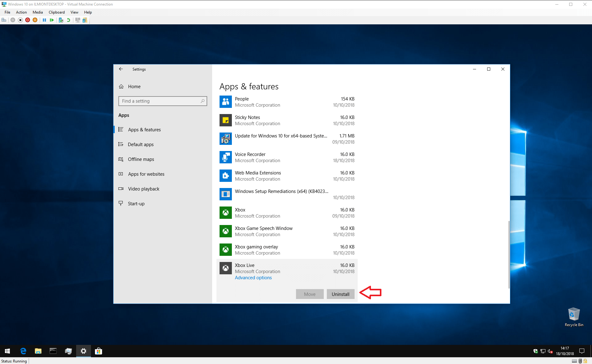The image size is (592, 364).
Task: Minimize the Settings window
Action: [x=475, y=69]
